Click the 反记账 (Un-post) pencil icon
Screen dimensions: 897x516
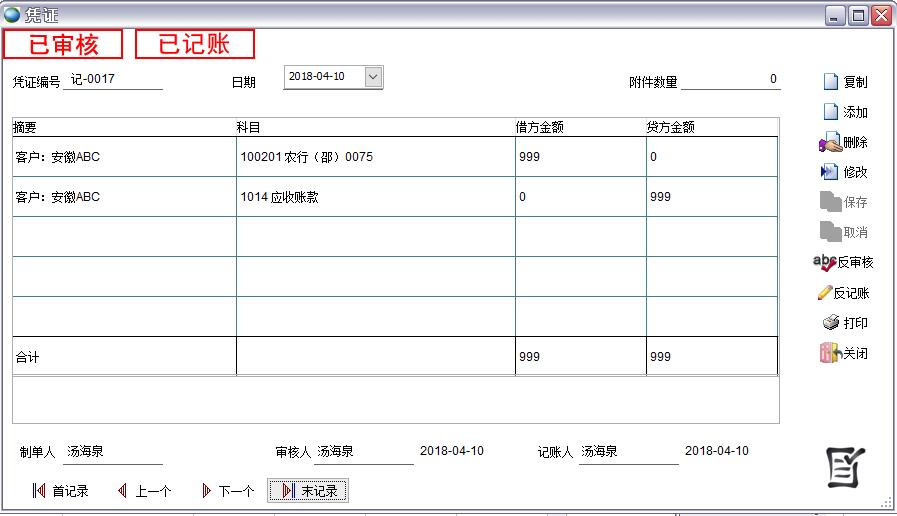825,293
